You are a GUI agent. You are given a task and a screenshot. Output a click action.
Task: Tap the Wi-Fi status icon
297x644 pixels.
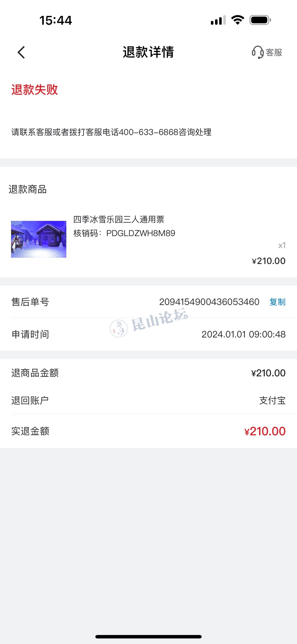(238, 20)
